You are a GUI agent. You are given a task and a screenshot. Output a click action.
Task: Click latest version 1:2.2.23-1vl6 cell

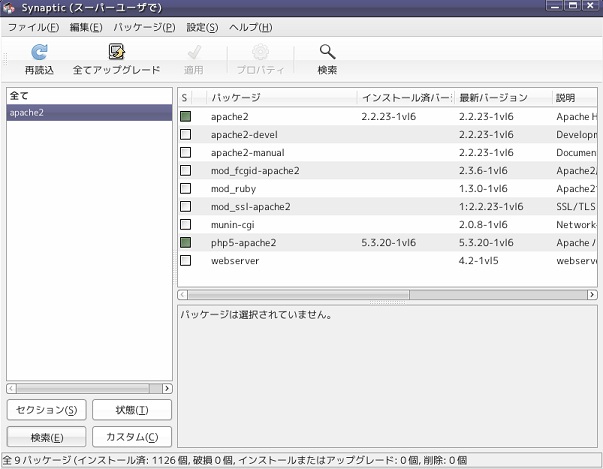tap(491, 206)
